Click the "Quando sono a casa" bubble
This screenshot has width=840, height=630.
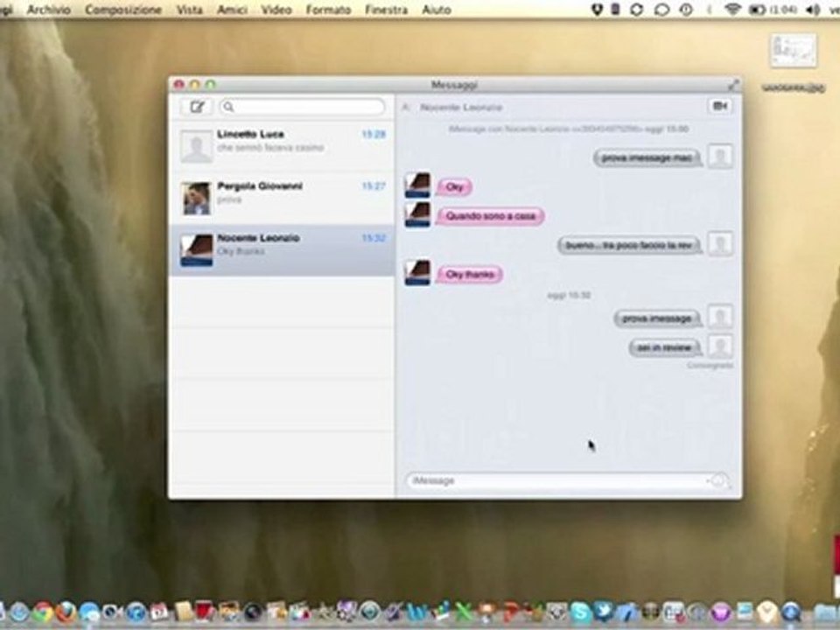pyautogui.click(x=490, y=216)
